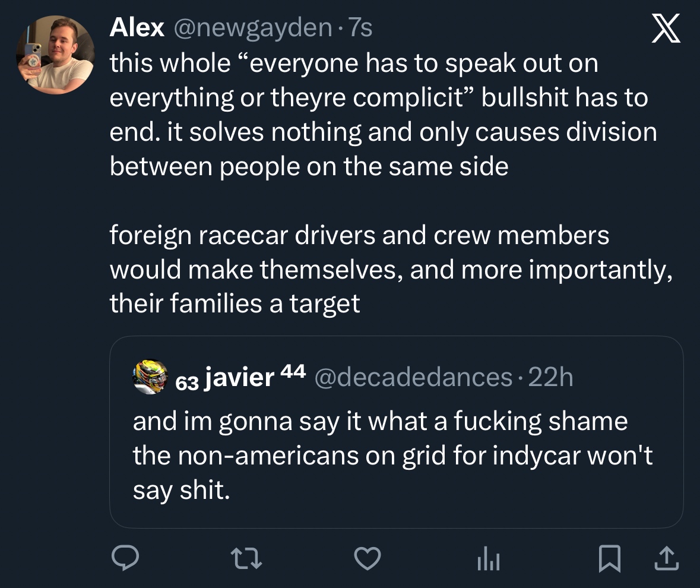The height and width of the screenshot is (588, 700).
Task: Click the superscript 44 after javier
Action: click(x=291, y=372)
